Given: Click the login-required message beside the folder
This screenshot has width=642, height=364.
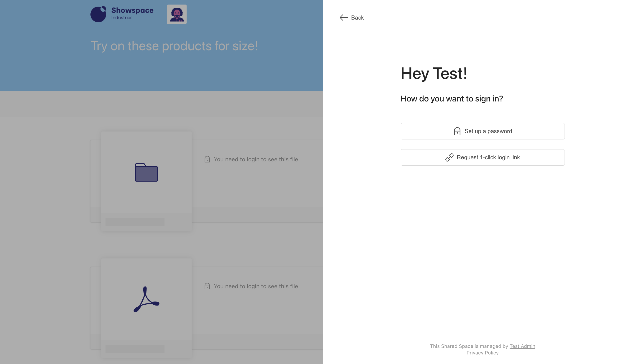Looking at the screenshot, I should (256, 159).
